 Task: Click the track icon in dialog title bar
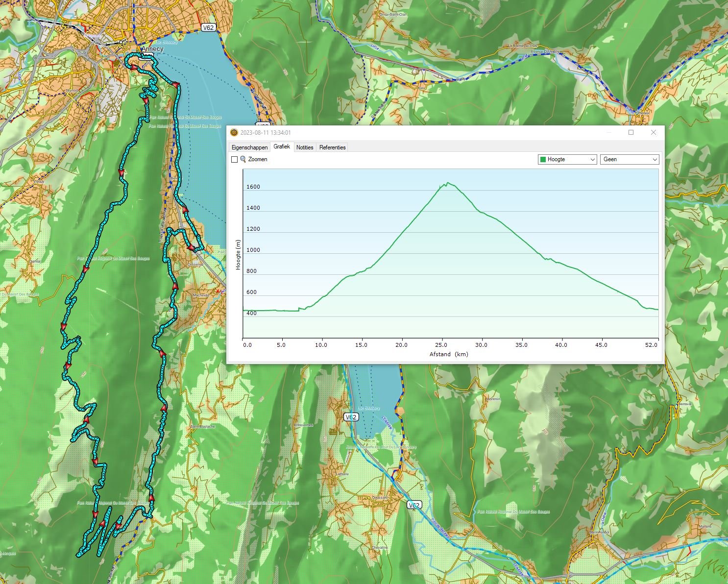[234, 133]
